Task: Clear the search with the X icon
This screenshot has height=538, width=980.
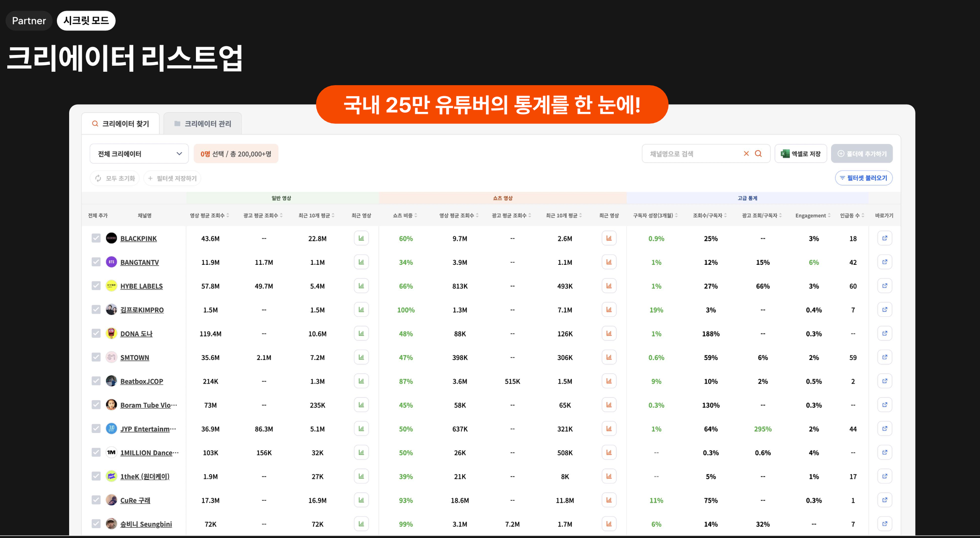Action: pos(746,153)
